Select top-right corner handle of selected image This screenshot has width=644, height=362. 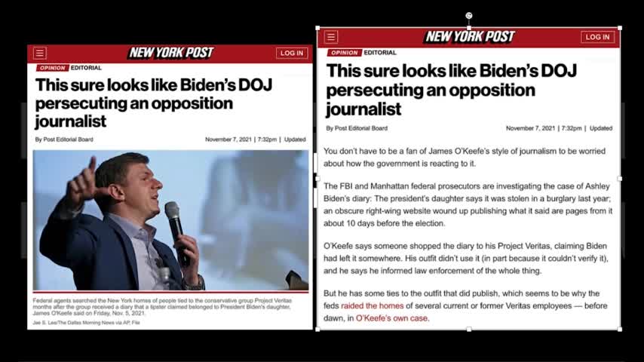click(620, 28)
